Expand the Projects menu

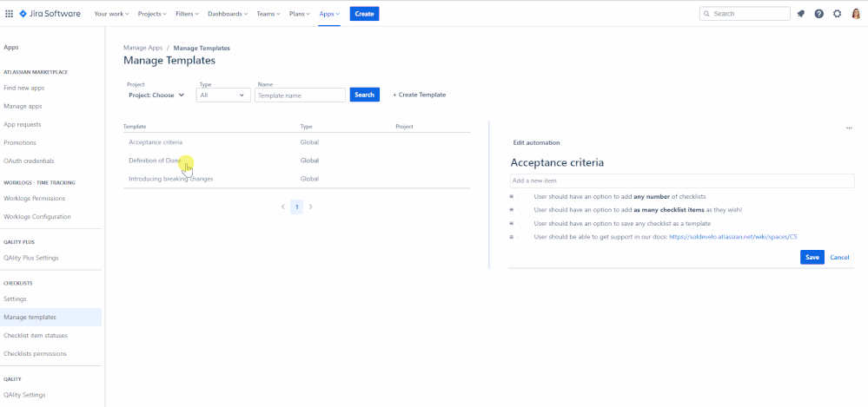[x=152, y=14]
